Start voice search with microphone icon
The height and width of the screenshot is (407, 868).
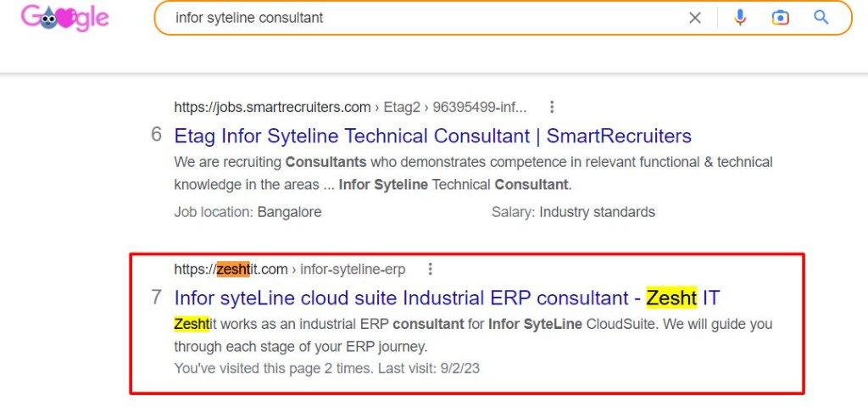point(739,18)
